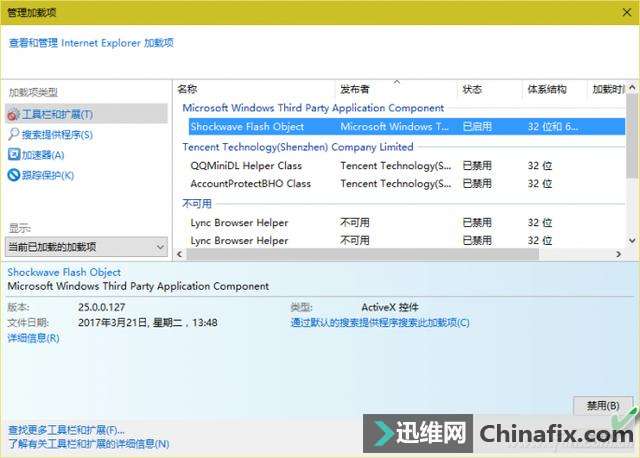
Task: Select 搜索提供程序(S) add-on type
Action: pyautogui.click(x=57, y=135)
